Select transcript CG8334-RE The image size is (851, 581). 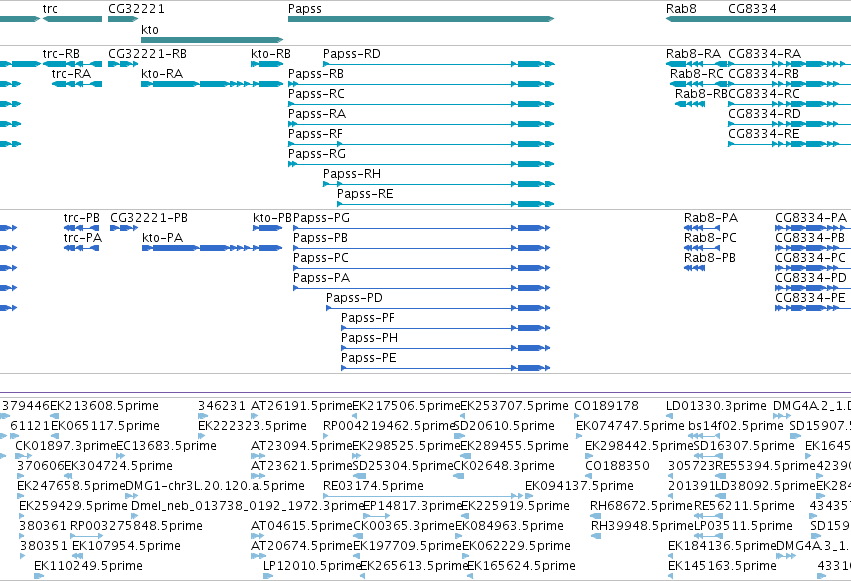(x=789, y=144)
